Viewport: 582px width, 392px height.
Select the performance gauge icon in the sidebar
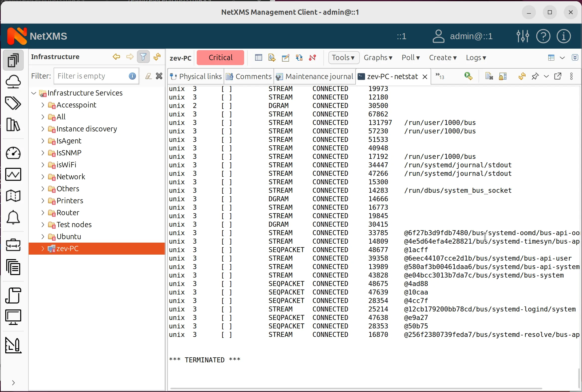pyautogui.click(x=13, y=153)
